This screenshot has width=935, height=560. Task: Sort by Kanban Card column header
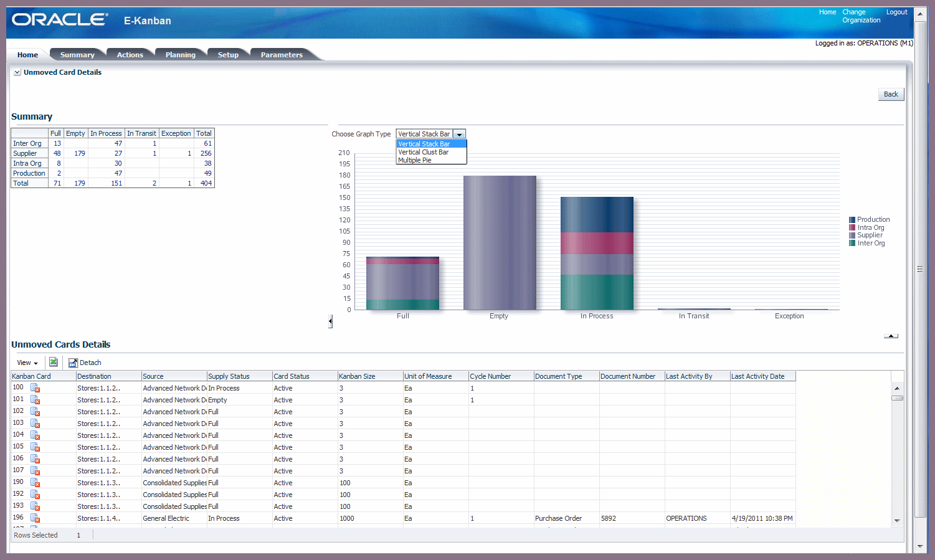(x=44, y=376)
